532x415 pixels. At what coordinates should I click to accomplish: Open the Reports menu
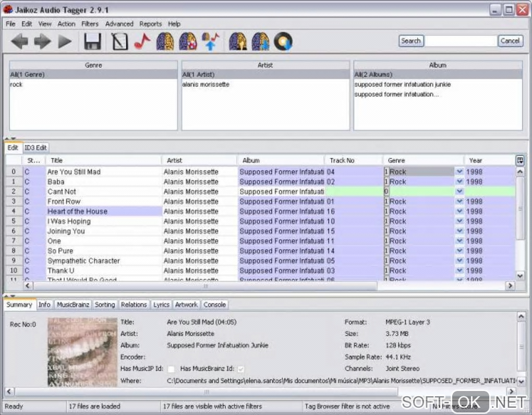150,24
